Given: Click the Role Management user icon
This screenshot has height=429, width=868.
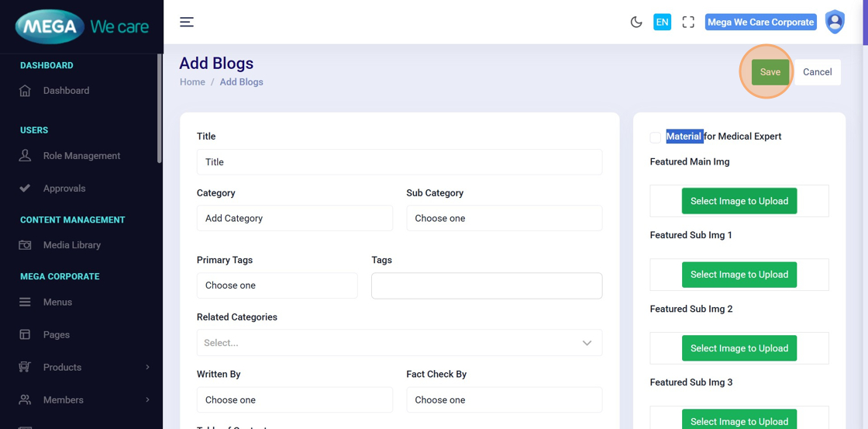Looking at the screenshot, I should [x=25, y=156].
